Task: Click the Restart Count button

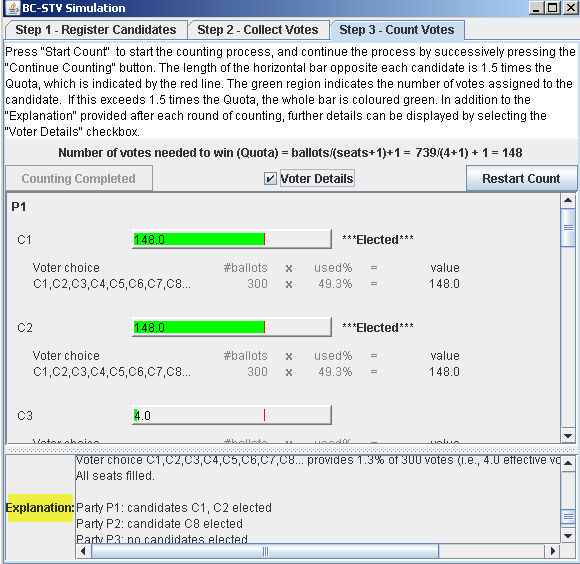Action: point(521,178)
